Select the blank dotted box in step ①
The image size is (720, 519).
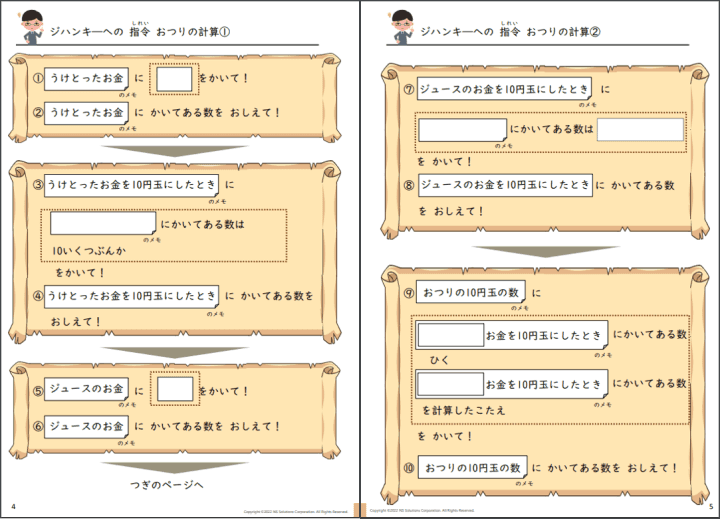click(x=174, y=78)
